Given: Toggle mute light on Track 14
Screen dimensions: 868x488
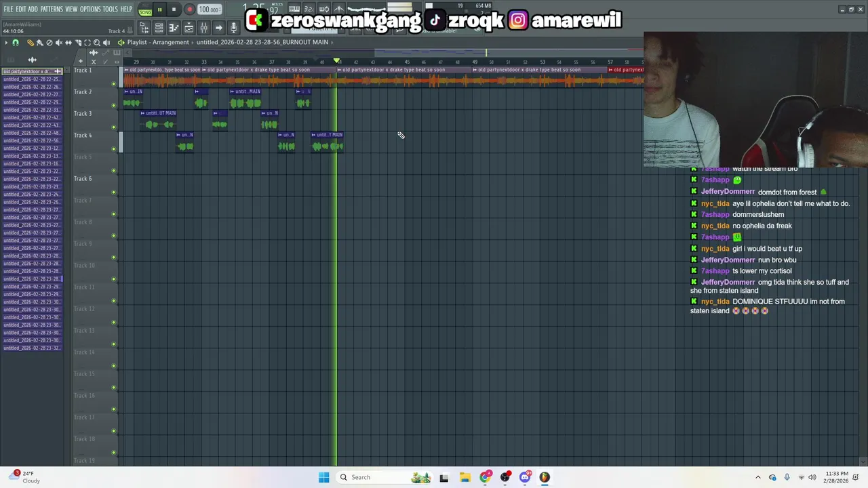Looking at the screenshot, I should click(113, 366).
